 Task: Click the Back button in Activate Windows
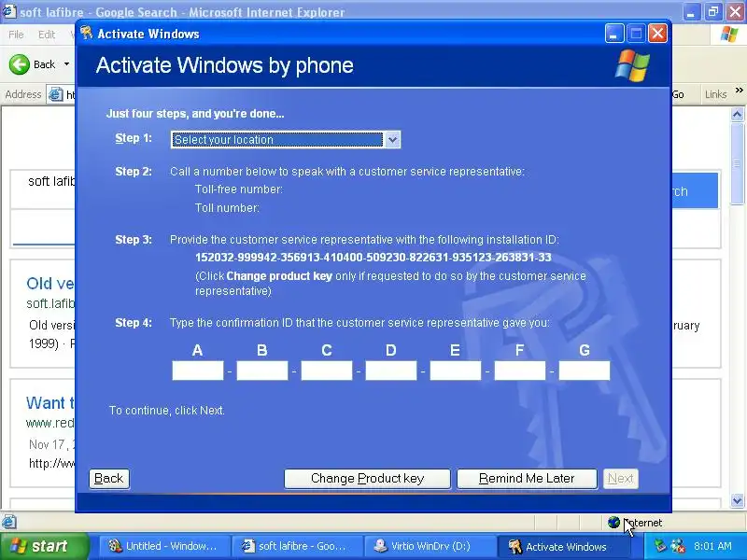click(109, 479)
